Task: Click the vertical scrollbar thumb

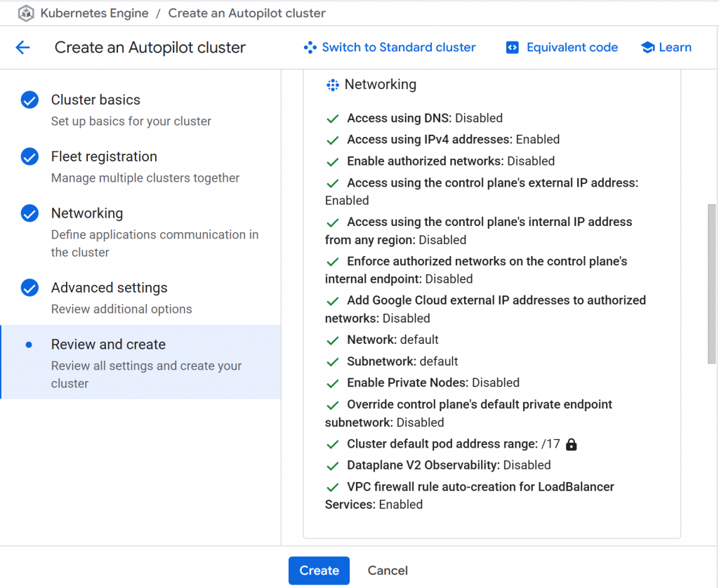Action: coord(711,283)
